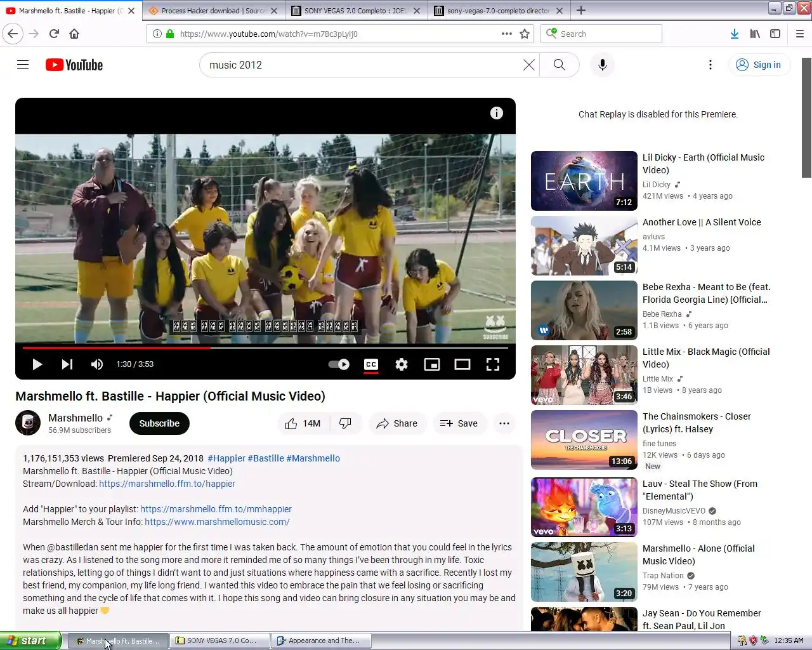
Task: Share this video
Action: point(396,423)
